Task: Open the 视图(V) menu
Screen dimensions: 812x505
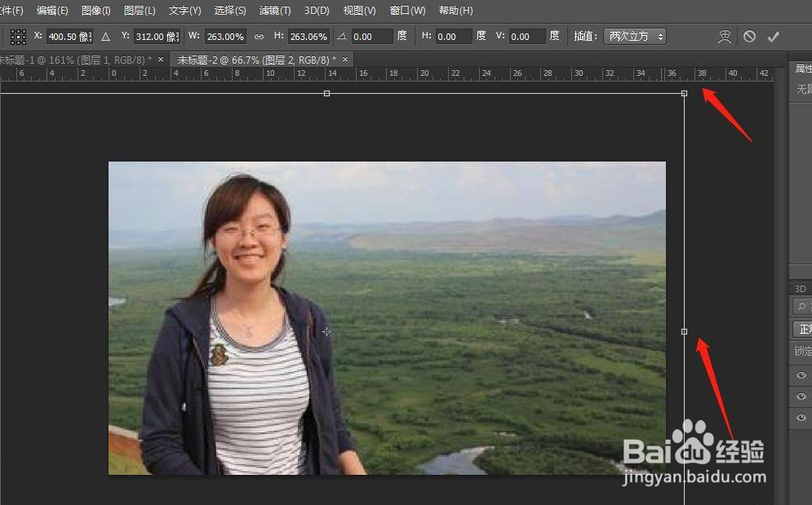Action: (359, 11)
